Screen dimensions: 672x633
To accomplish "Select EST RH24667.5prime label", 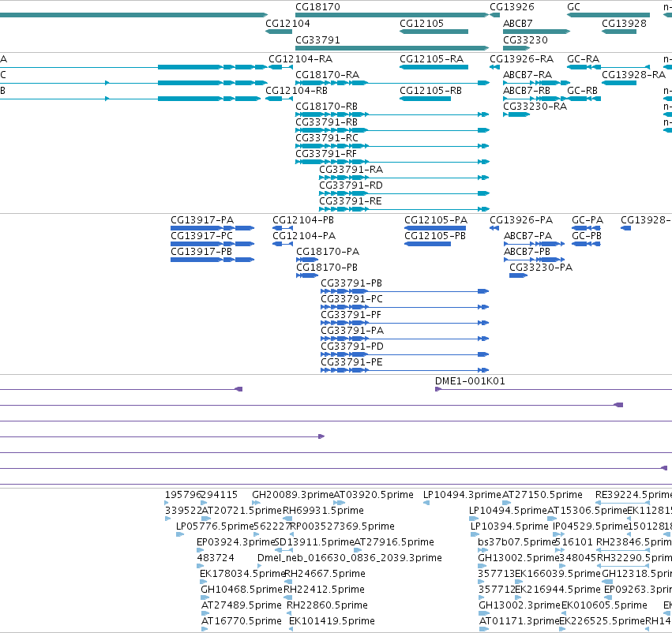I will [x=325, y=574].
